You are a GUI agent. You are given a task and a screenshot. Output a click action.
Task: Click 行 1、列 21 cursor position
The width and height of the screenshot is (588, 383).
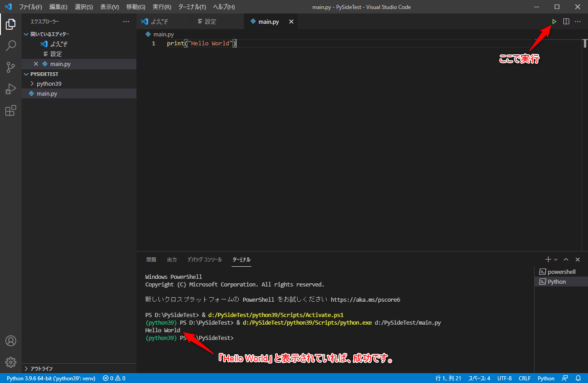click(x=448, y=378)
